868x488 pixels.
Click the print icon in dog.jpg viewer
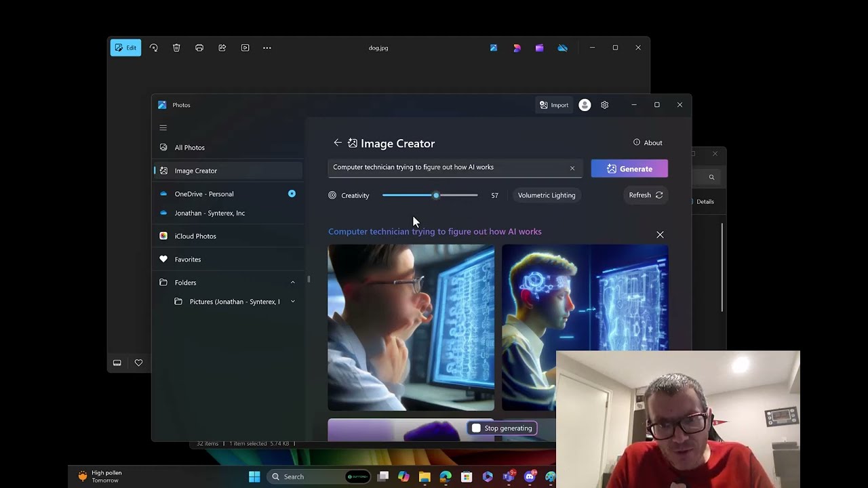[199, 48]
